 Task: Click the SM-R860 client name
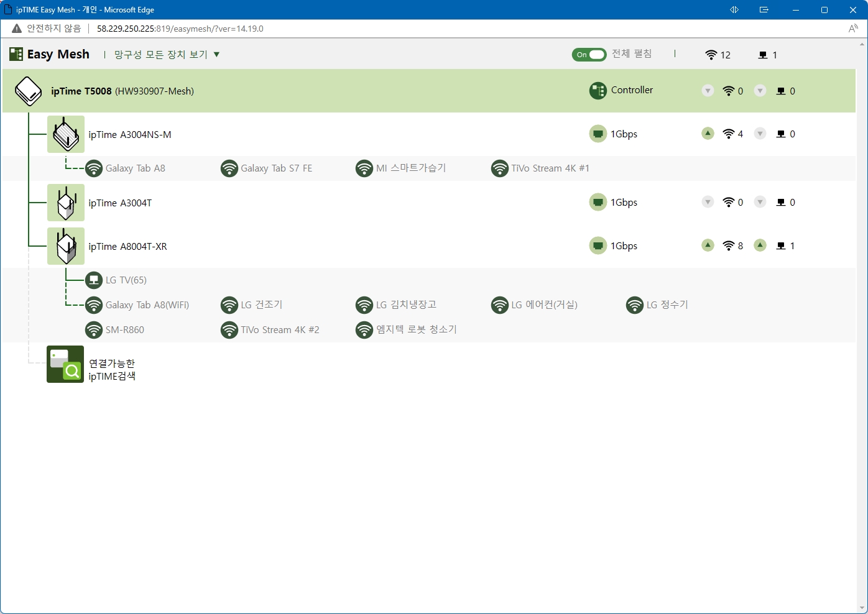(x=125, y=330)
